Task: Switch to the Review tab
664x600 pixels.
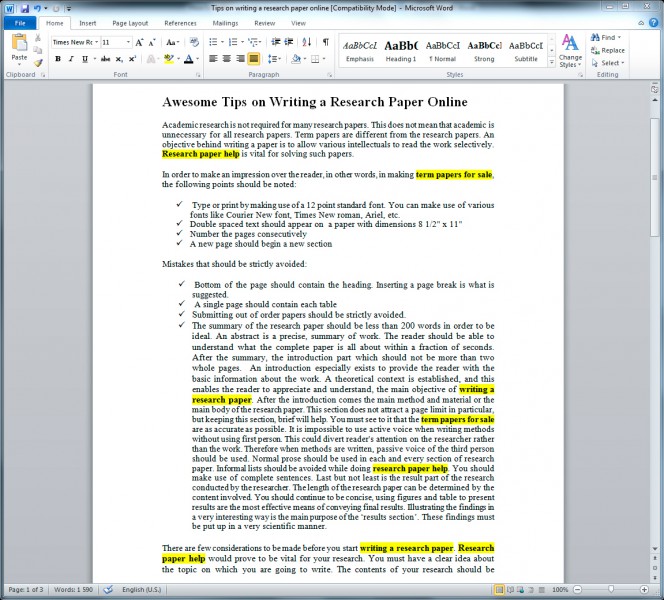Action: point(265,23)
